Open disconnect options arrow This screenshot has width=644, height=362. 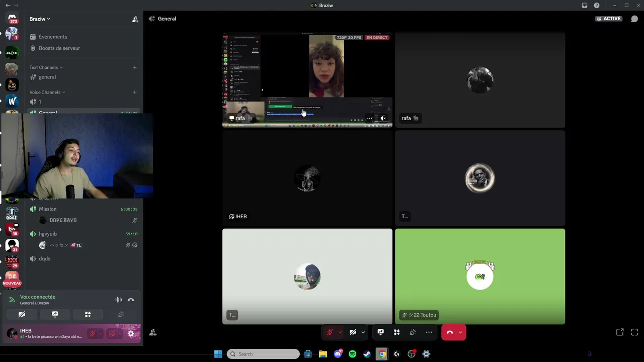[x=460, y=332]
